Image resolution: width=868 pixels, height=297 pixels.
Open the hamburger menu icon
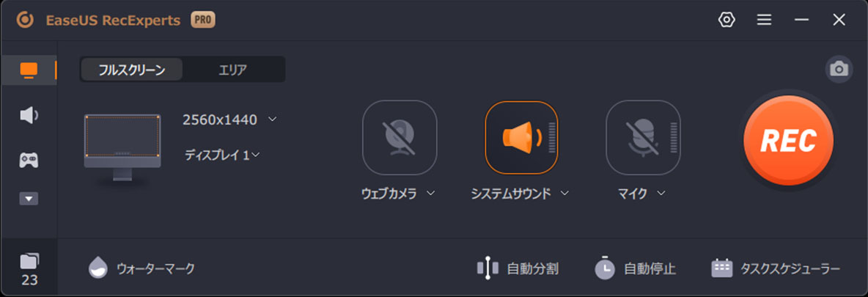[x=764, y=20]
